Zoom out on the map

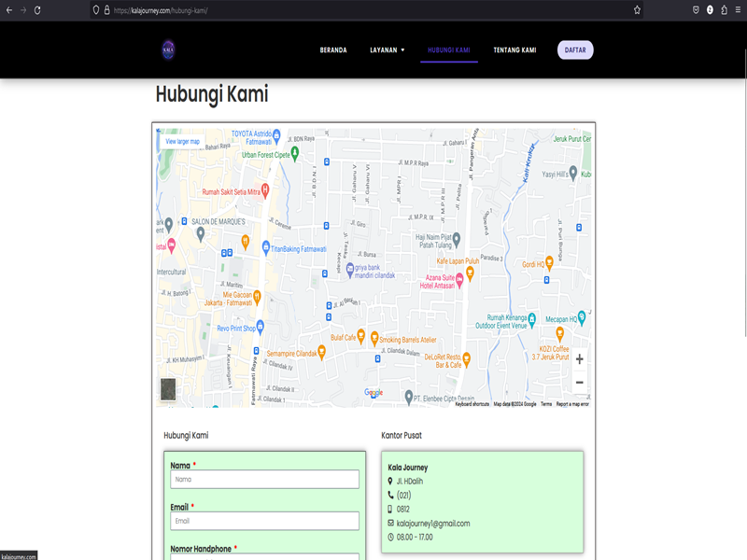[x=579, y=383]
